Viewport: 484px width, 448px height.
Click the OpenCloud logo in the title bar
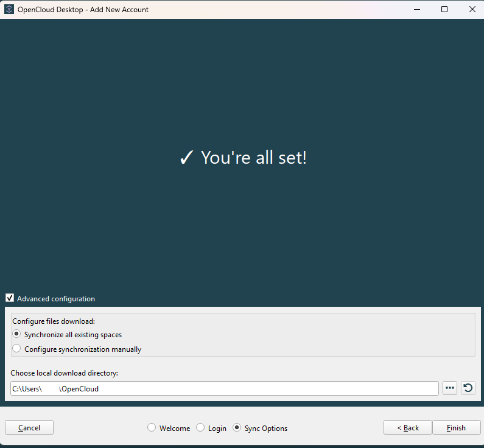coord(9,9)
